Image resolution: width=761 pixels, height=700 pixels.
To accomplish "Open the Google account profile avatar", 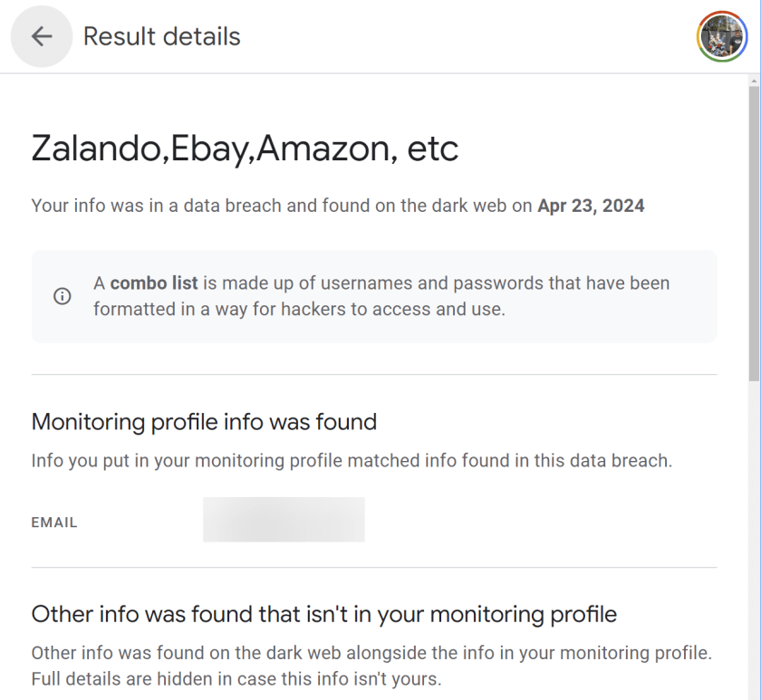I will (x=721, y=36).
